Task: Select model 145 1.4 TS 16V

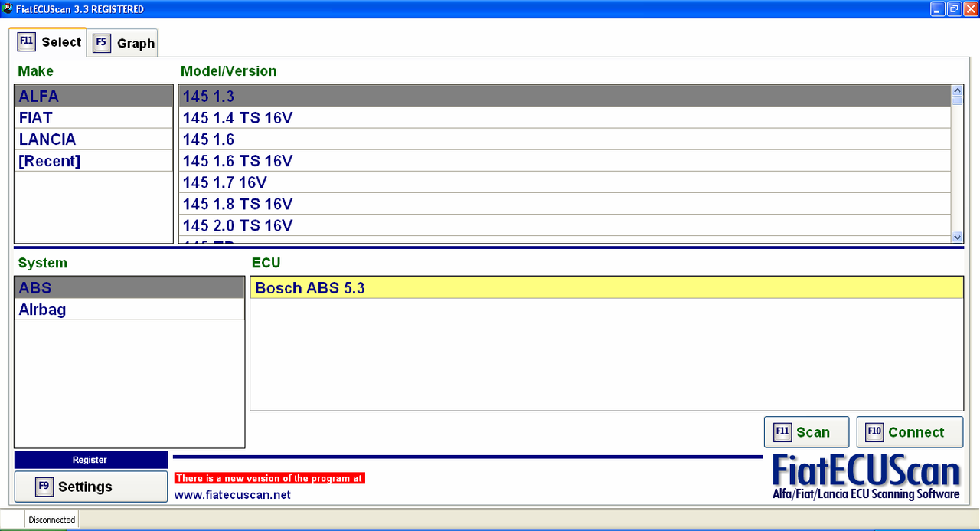Action: click(565, 117)
